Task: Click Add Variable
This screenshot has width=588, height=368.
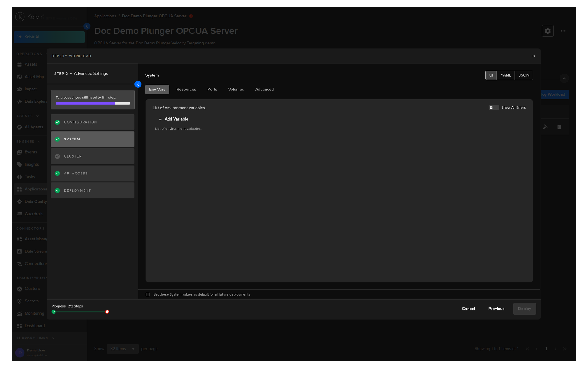Action: 173,119
